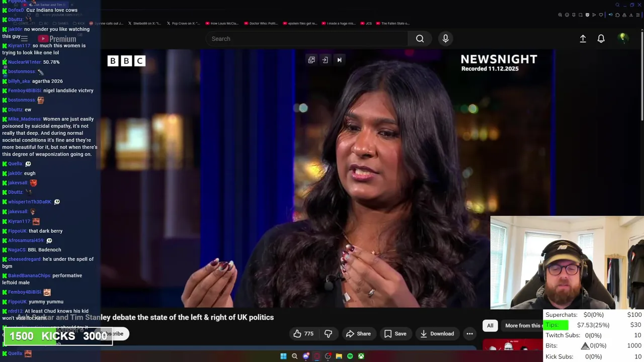The image size is (644, 362).
Task: Click the Superchats goal row
Action: pos(593,315)
